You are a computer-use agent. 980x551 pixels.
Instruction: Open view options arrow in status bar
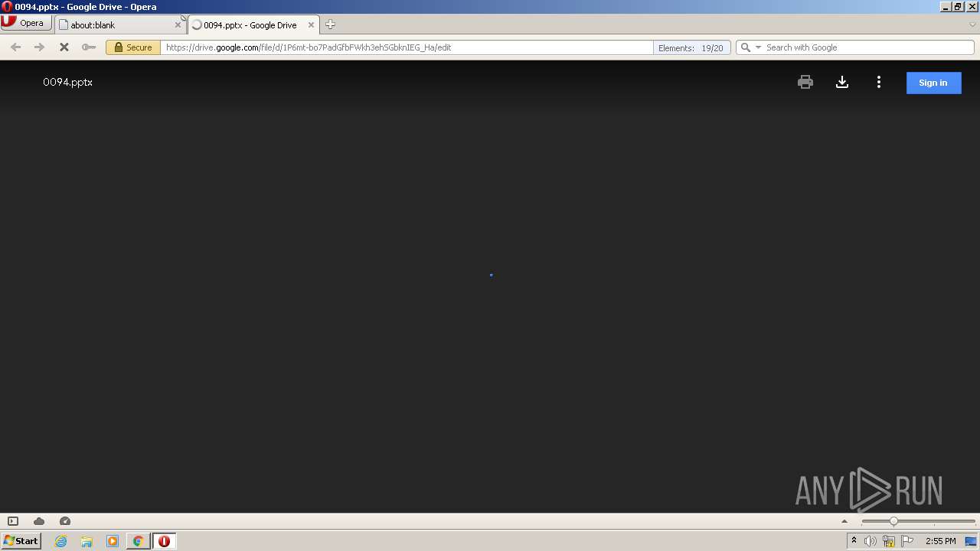[844, 521]
